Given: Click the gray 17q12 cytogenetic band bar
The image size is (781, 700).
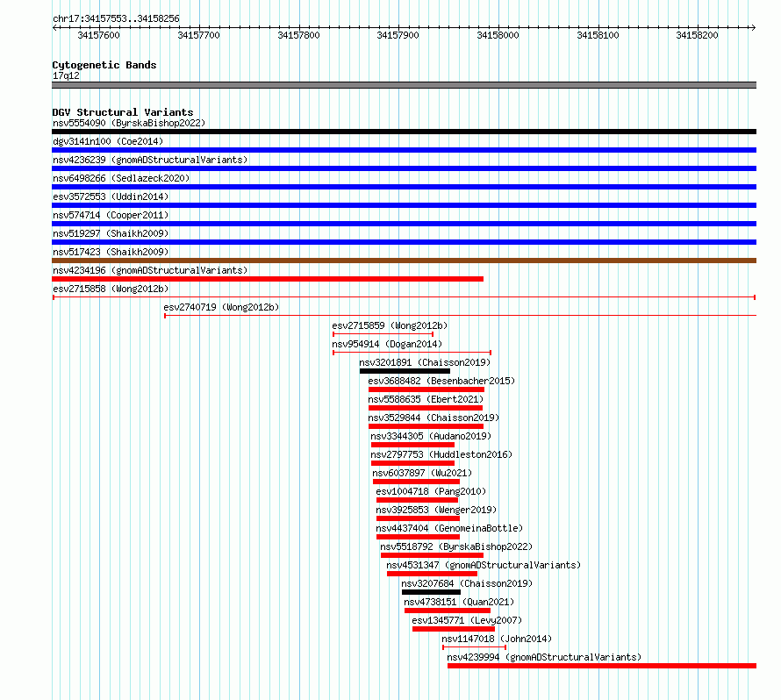Looking at the screenshot, I should 404,85.
